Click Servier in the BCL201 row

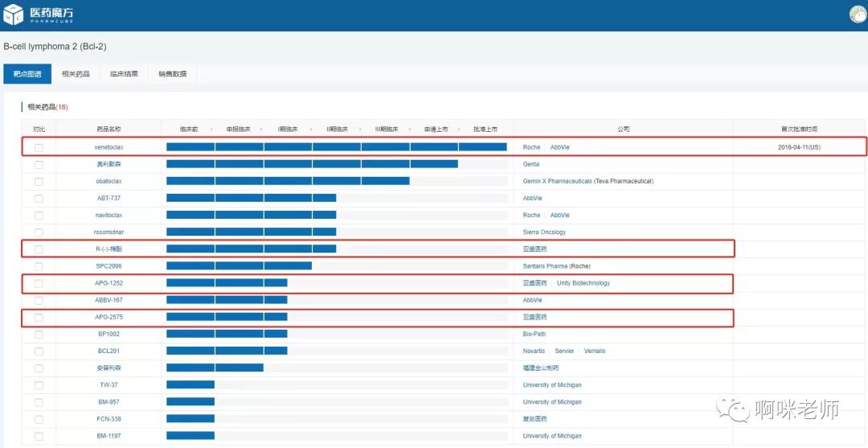565,351
